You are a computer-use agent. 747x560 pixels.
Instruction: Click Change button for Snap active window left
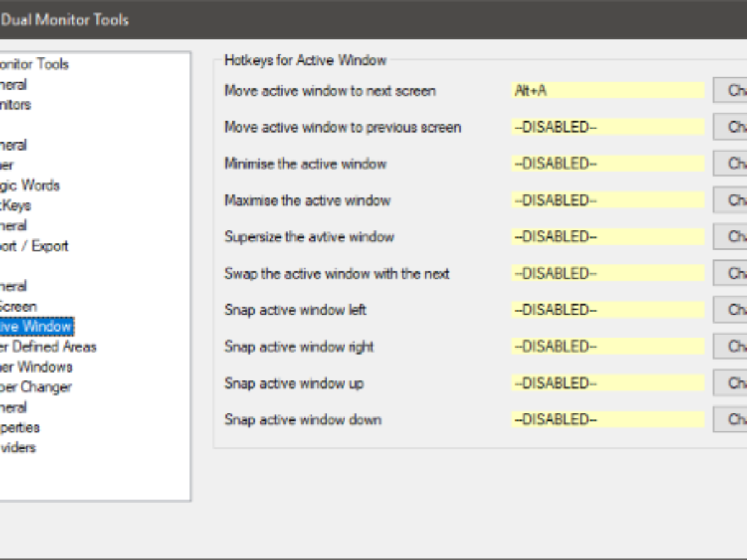(x=731, y=310)
